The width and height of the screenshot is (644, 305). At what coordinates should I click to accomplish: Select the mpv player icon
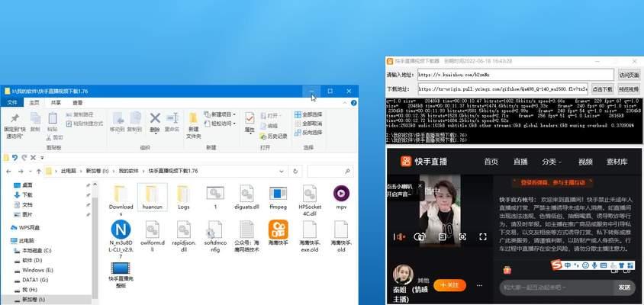pyautogui.click(x=341, y=194)
